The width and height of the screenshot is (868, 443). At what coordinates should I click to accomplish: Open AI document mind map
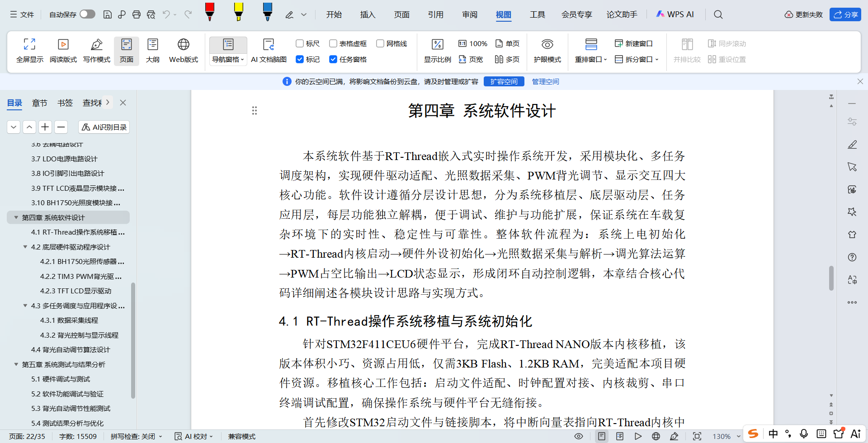pyautogui.click(x=269, y=50)
